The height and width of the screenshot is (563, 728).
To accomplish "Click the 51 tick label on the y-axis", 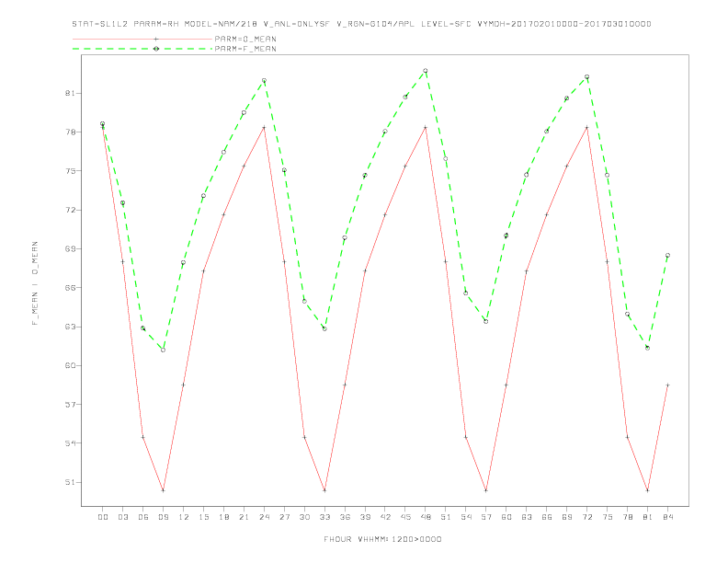I will (70, 482).
